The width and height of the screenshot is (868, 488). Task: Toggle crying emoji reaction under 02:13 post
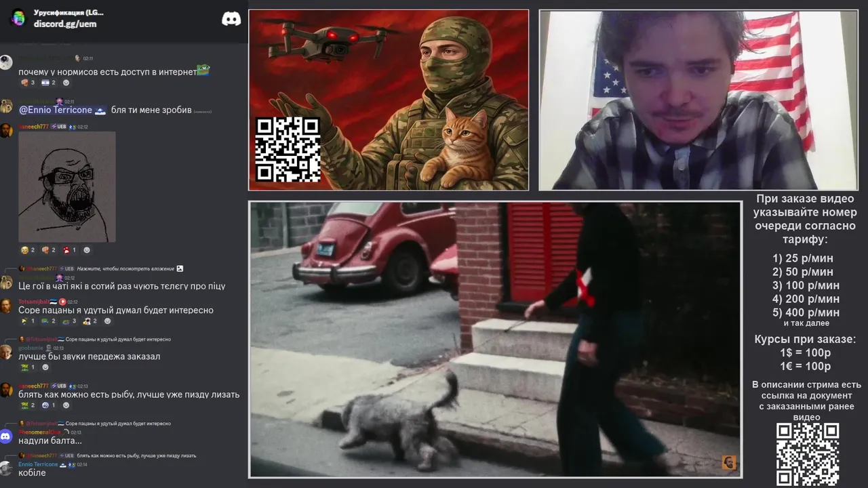click(49, 405)
